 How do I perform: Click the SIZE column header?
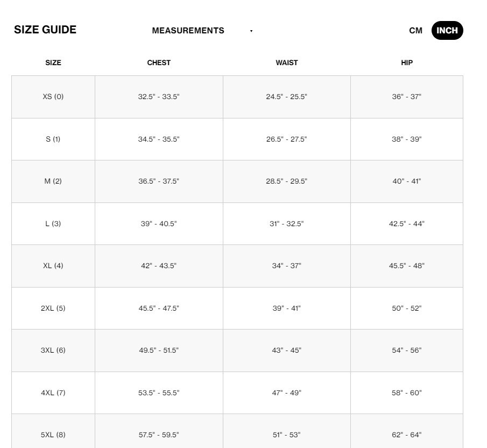coord(53,62)
